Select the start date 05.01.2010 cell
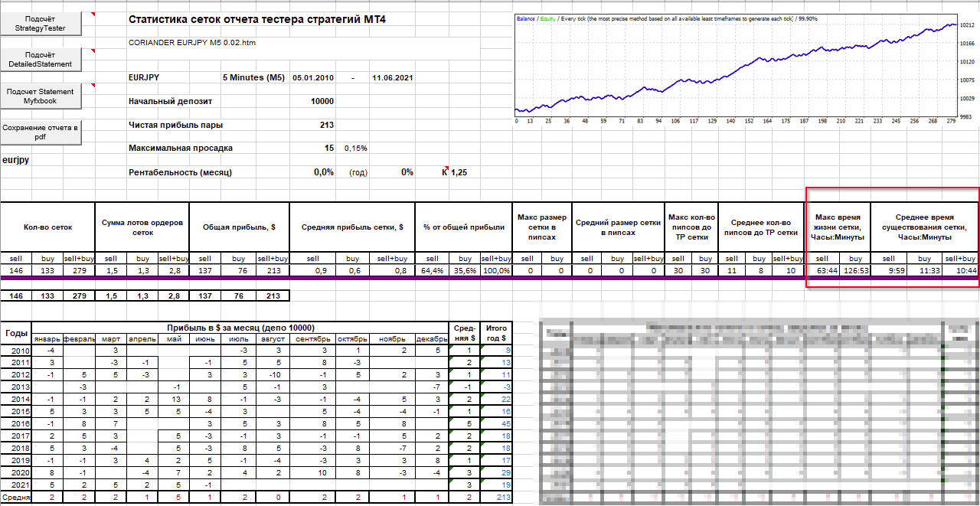980x506 pixels. click(313, 78)
